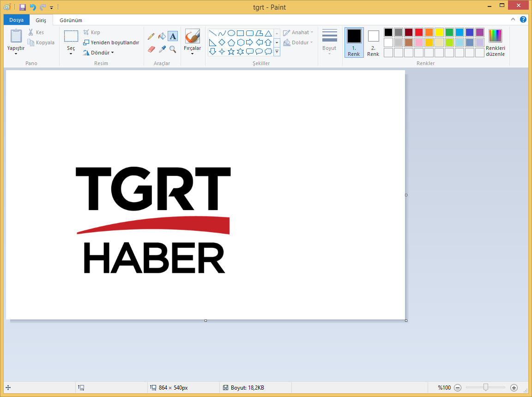Choose the Triangle shape

click(x=268, y=33)
